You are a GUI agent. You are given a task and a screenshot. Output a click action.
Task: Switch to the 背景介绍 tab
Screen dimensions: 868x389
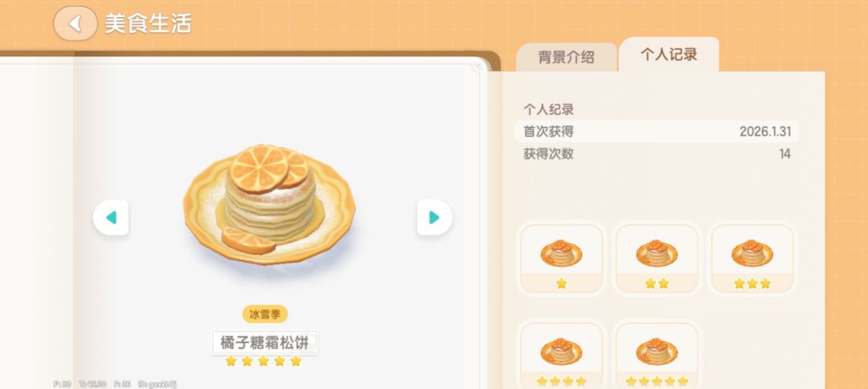(567, 57)
